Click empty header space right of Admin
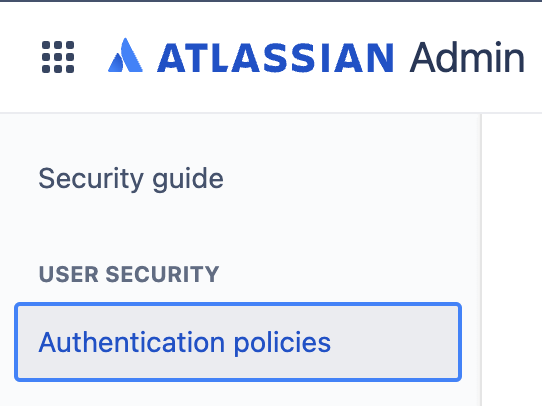Screen dimensions: 542x406 [x=534, y=57]
